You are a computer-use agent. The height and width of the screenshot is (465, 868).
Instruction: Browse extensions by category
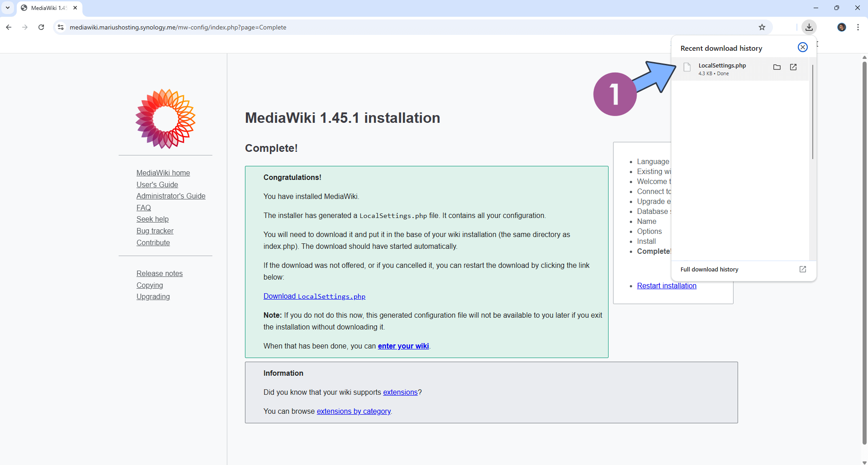[354, 411]
